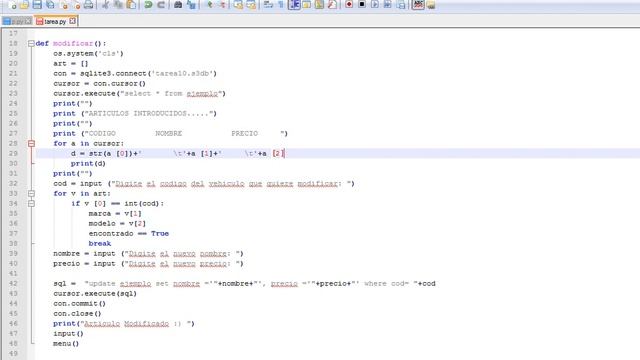Screen dimensions: 640x360
Task: Switch to the tarea.py tab
Action: (55, 22)
